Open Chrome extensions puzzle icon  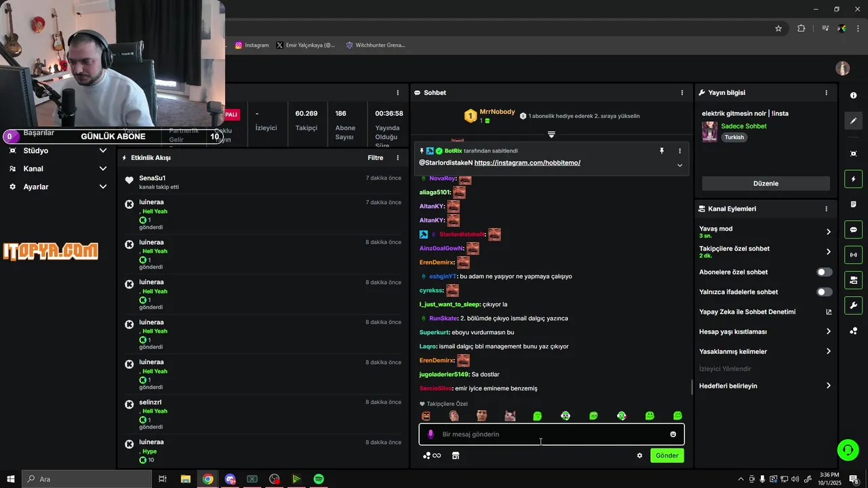801,28
